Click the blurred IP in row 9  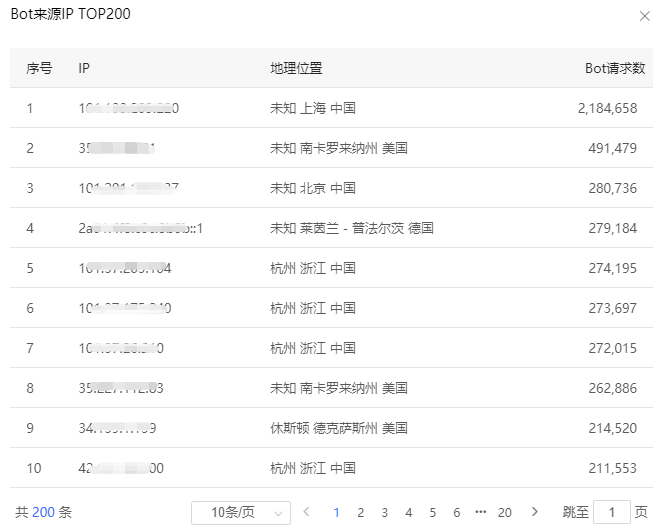[117, 428]
